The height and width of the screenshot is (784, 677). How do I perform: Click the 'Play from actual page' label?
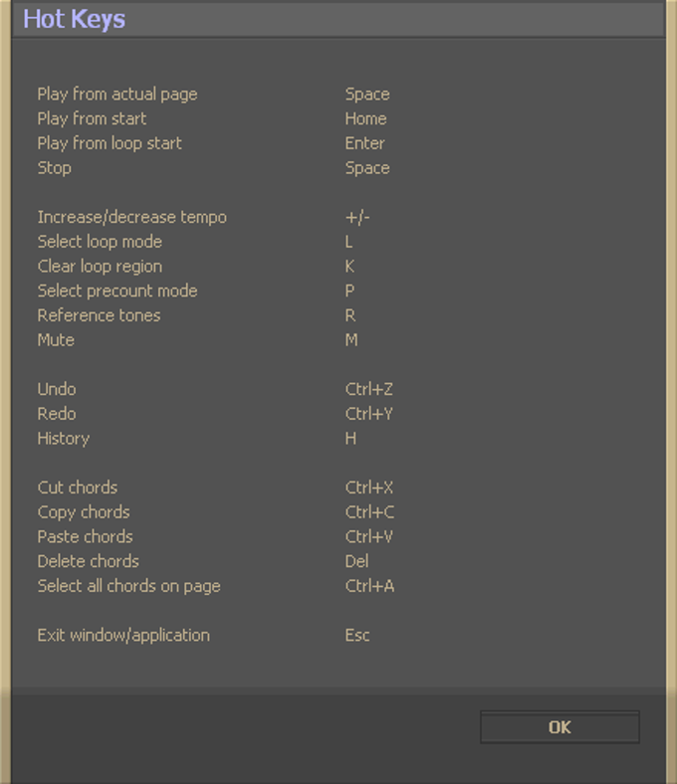click(x=117, y=95)
